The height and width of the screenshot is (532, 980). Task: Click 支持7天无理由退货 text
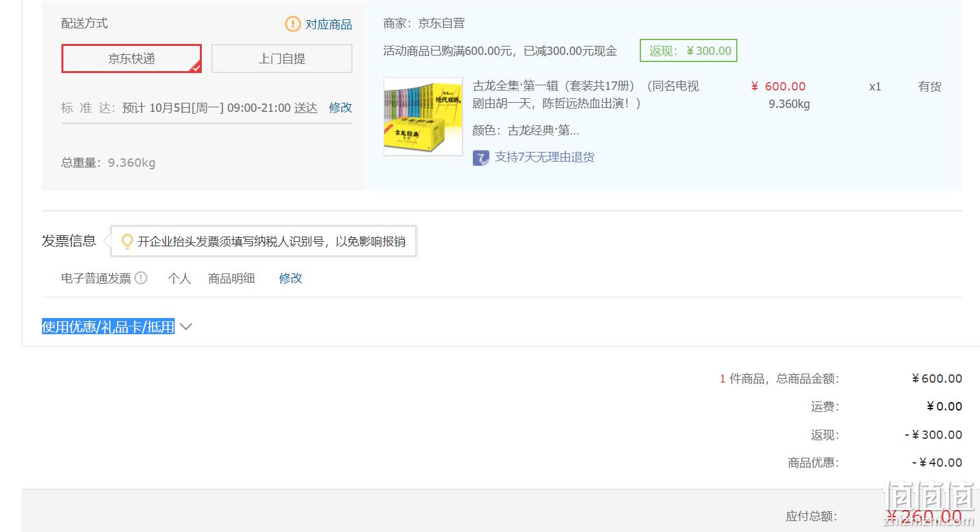545,157
